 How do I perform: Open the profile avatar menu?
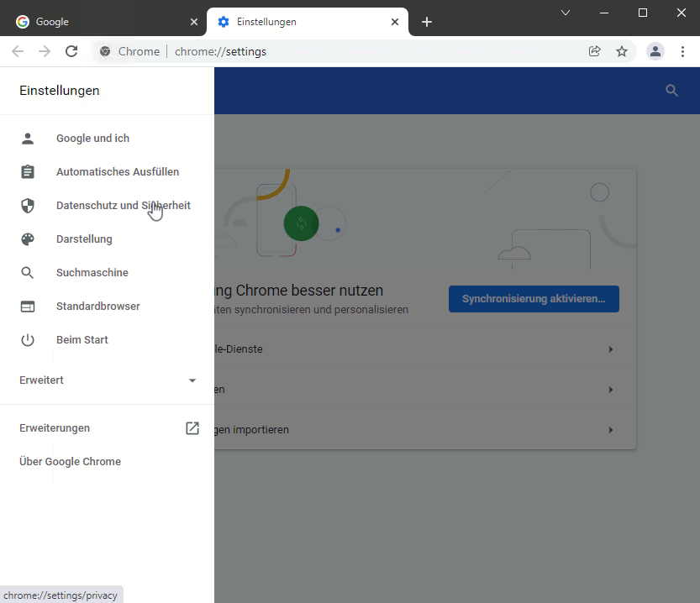[655, 51]
